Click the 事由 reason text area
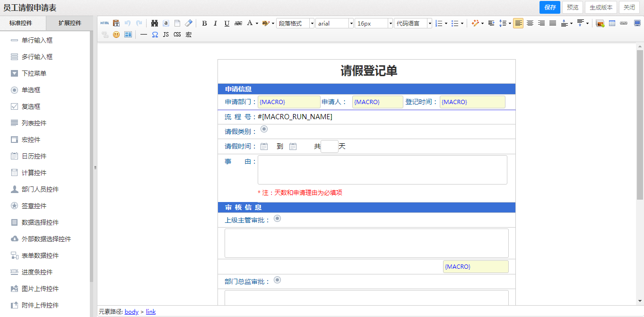 click(x=382, y=169)
